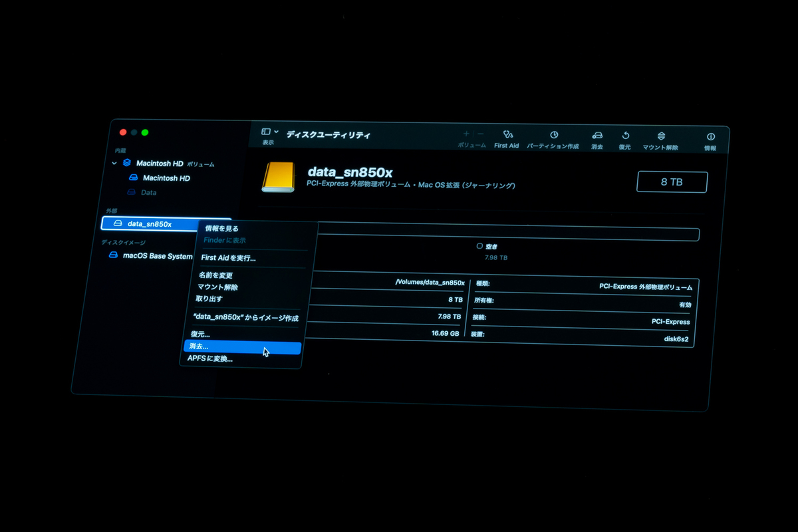Choose 復元... from context menu
Screen dimensions: 798x532
point(200,334)
